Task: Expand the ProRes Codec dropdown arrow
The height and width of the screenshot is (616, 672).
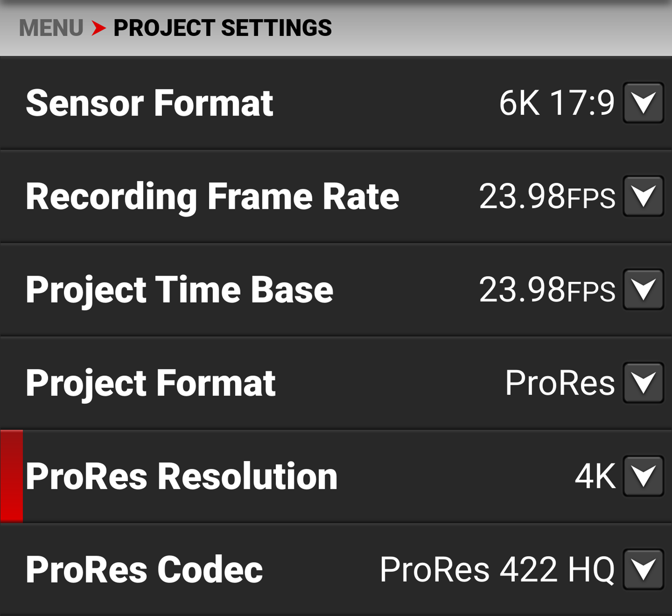Action: point(643,569)
